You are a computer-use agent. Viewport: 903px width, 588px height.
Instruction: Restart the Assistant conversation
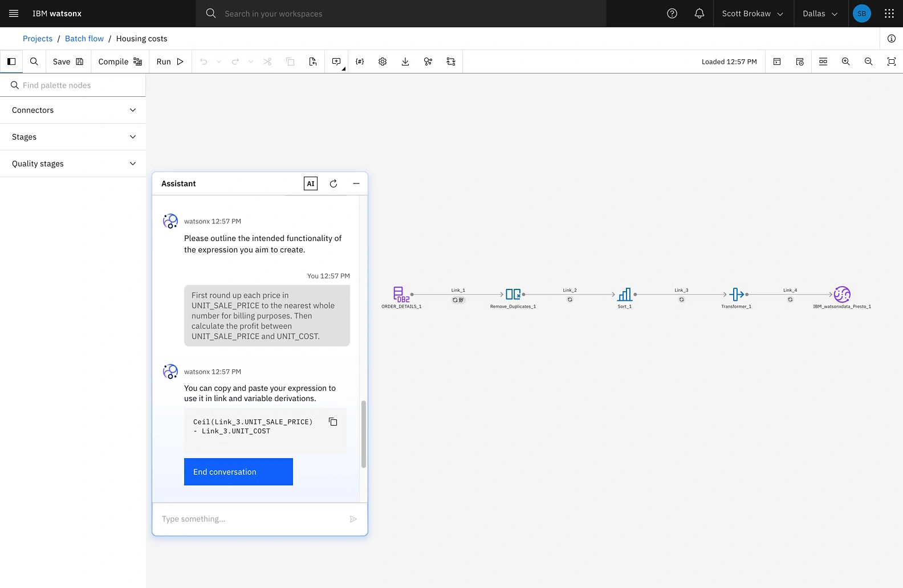pos(333,183)
